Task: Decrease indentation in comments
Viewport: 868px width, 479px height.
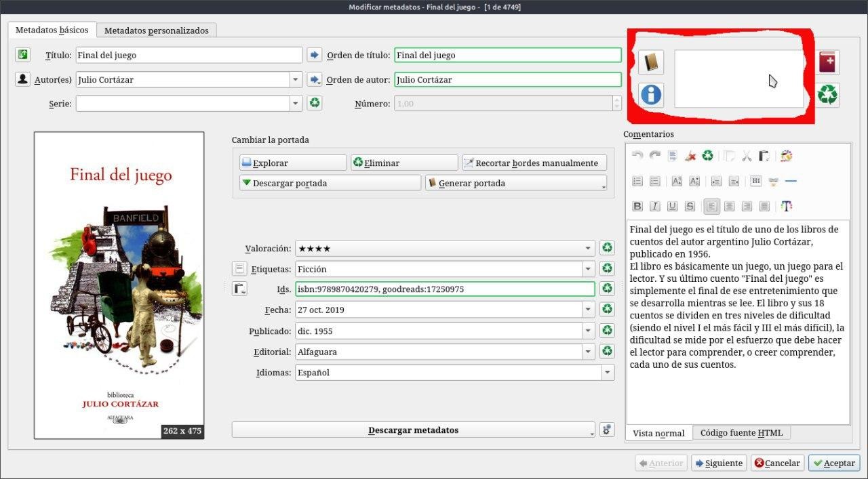Action: 734,181
